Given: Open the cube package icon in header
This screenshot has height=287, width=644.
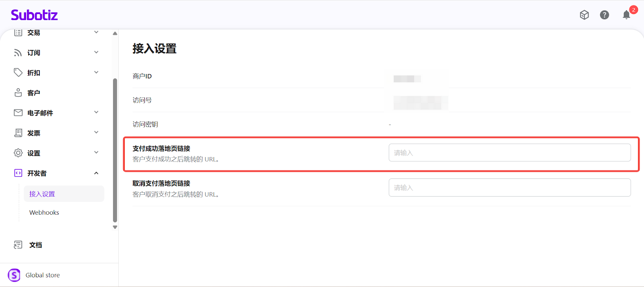Looking at the screenshot, I should pyautogui.click(x=584, y=15).
